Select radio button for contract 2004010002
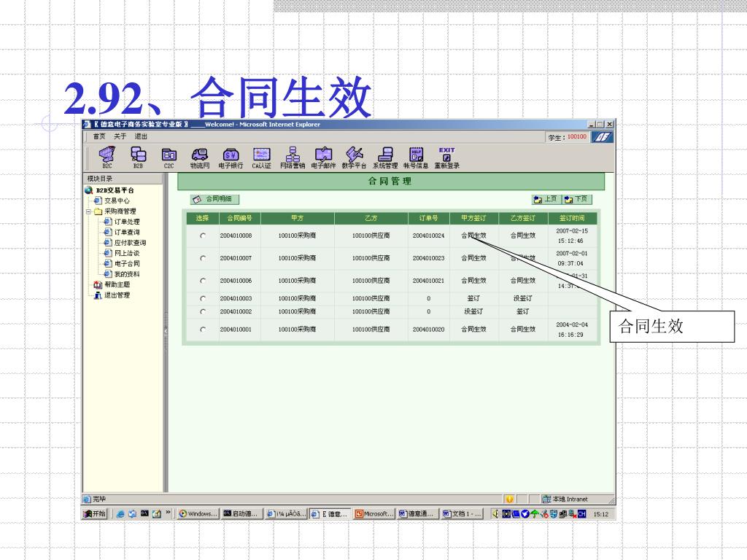Image resolution: width=747 pixels, height=560 pixels. pyautogui.click(x=203, y=311)
